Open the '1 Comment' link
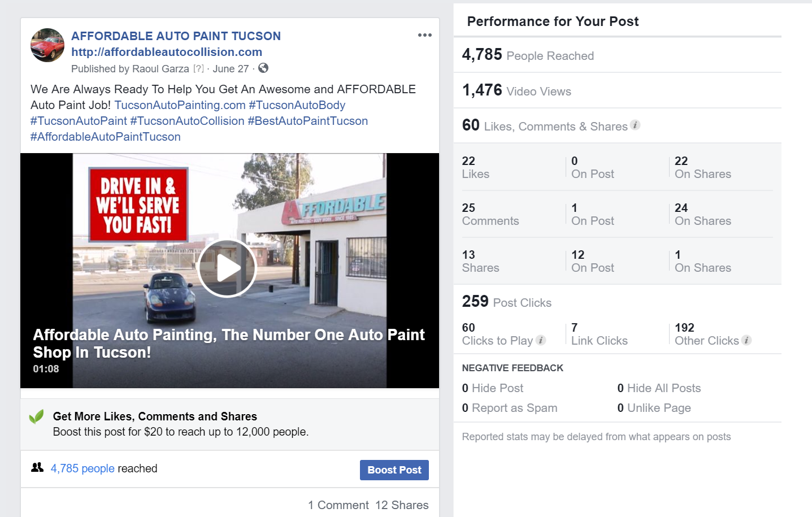Screen dimensions: 812x517 point(338,505)
